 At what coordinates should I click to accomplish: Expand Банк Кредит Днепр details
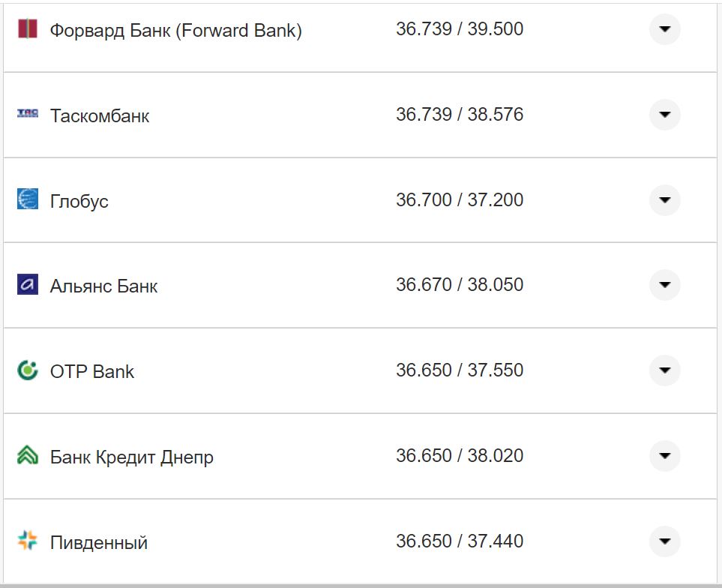pos(664,455)
